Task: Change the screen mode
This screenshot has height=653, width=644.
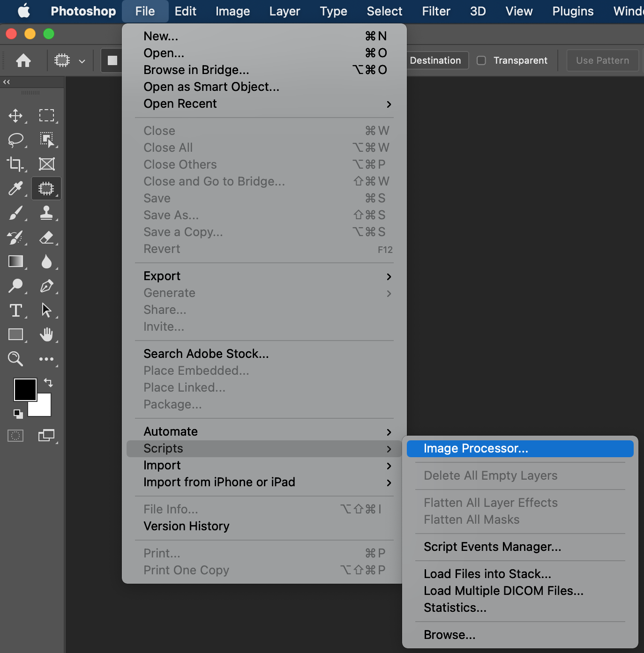Action: pyautogui.click(x=46, y=436)
